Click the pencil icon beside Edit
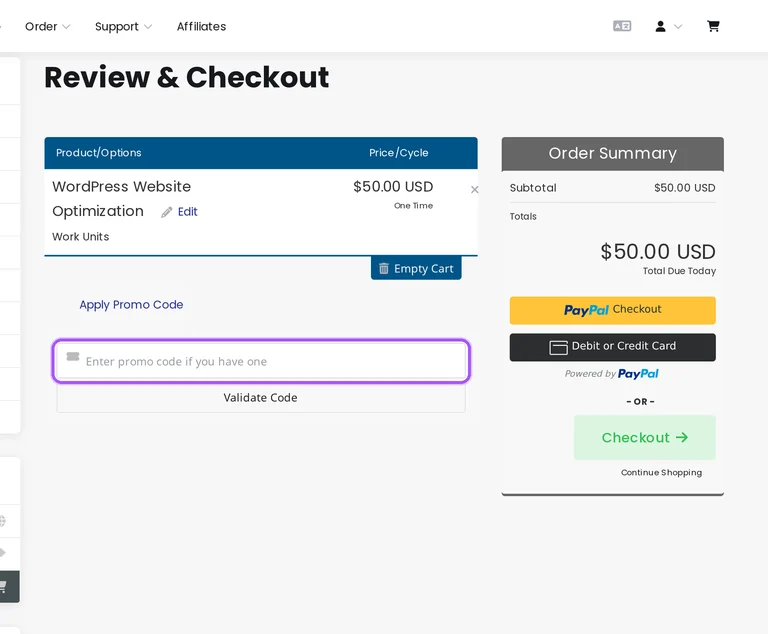Viewport: 768px width, 634px height. coord(167,212)
